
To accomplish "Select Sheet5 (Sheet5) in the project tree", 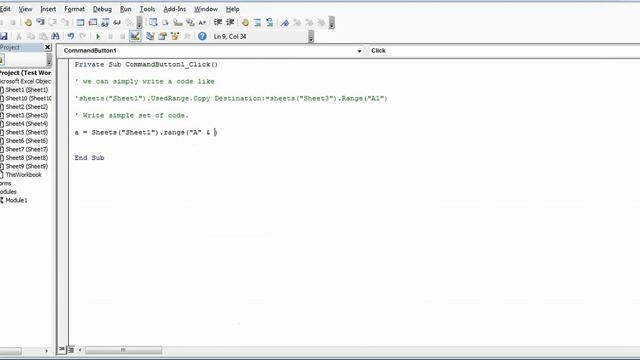I will [x=27, y=132].
